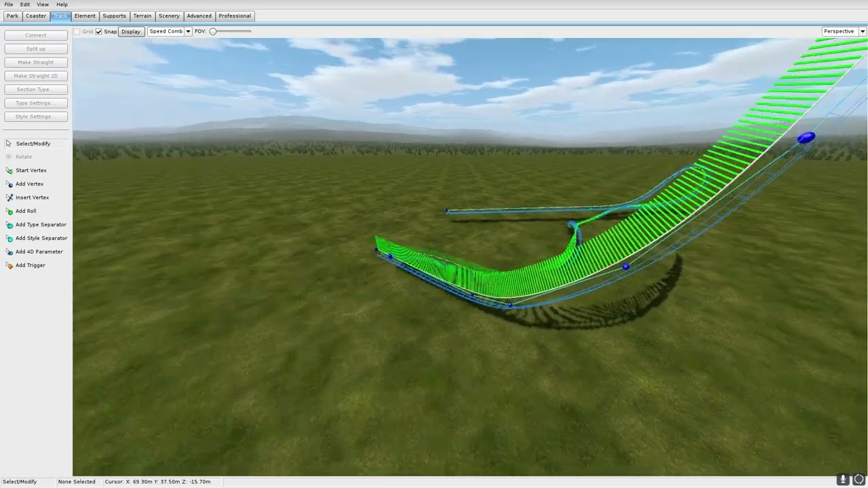Screen dimensions: 868x488
Task: Click the microphone icon in the bottom corner
Action: click(x=843, y=479)
